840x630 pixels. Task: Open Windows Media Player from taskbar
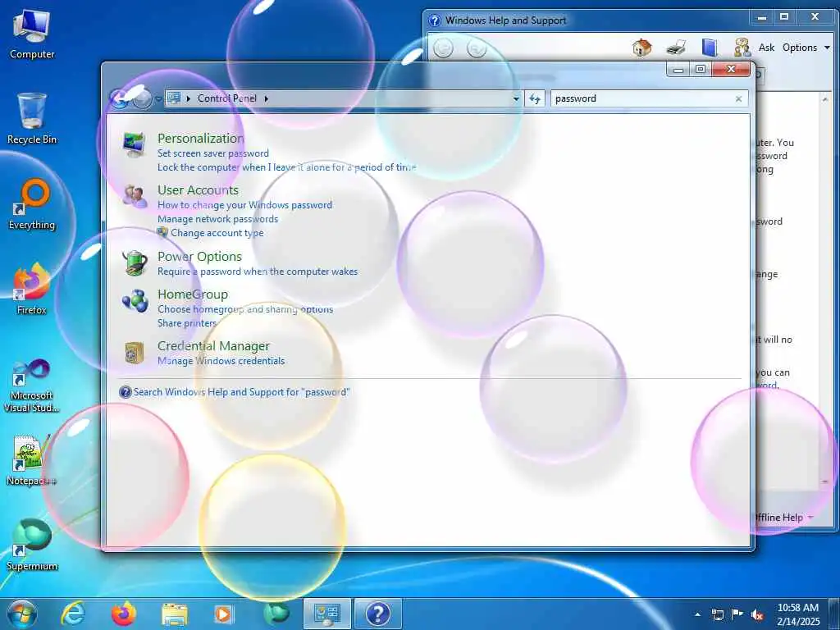223,614
